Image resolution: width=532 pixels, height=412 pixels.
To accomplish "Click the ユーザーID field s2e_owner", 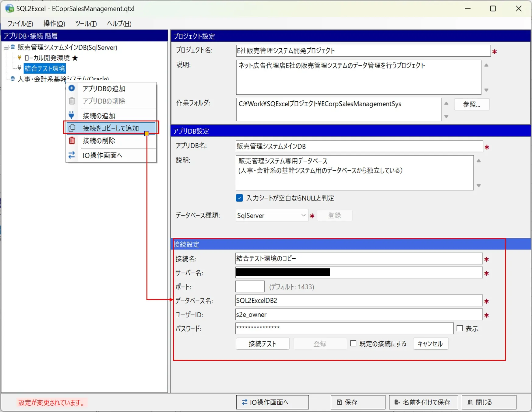I will pos(359,315).
